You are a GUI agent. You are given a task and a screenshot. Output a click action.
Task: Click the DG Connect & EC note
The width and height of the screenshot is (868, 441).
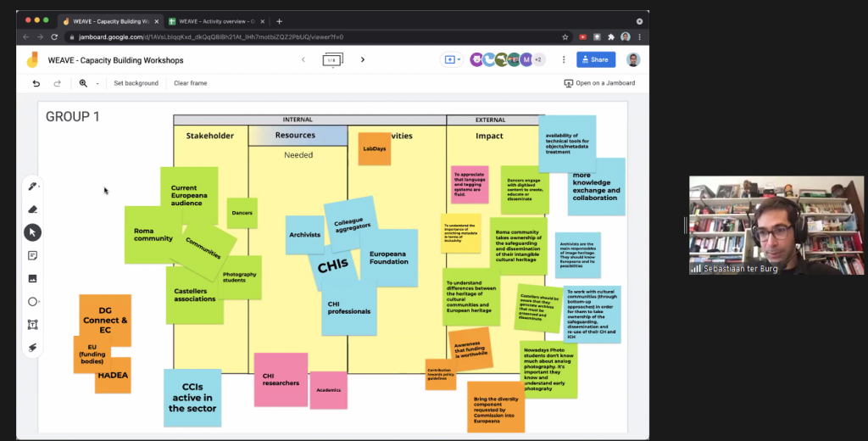[x=105, y=317]
